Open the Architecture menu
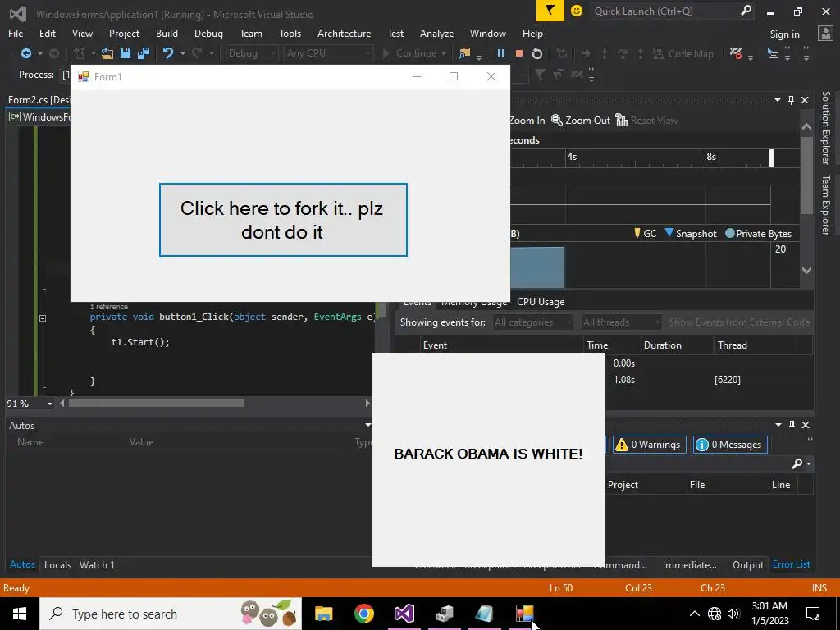This screenshot has height=630, width=840. (x=344, y=33)
